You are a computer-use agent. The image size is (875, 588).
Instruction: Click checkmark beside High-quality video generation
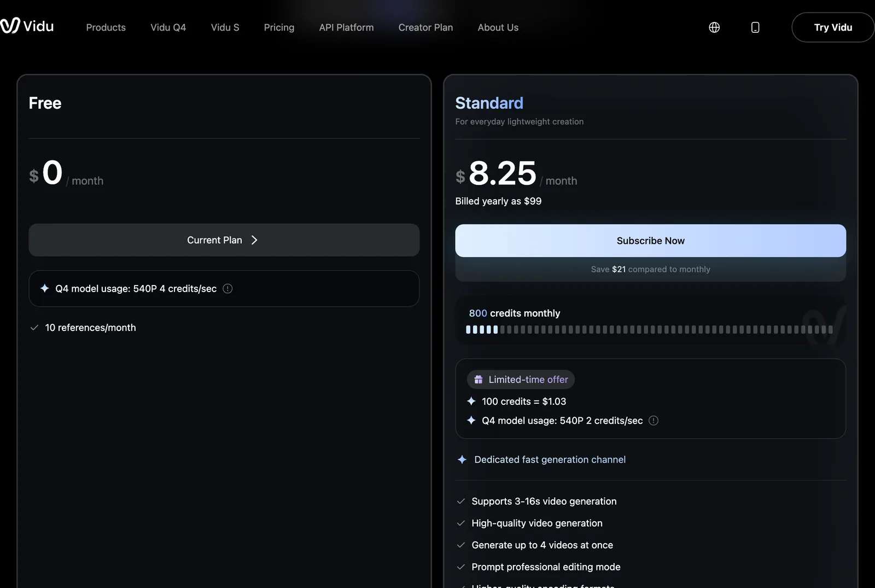[461, 523]
